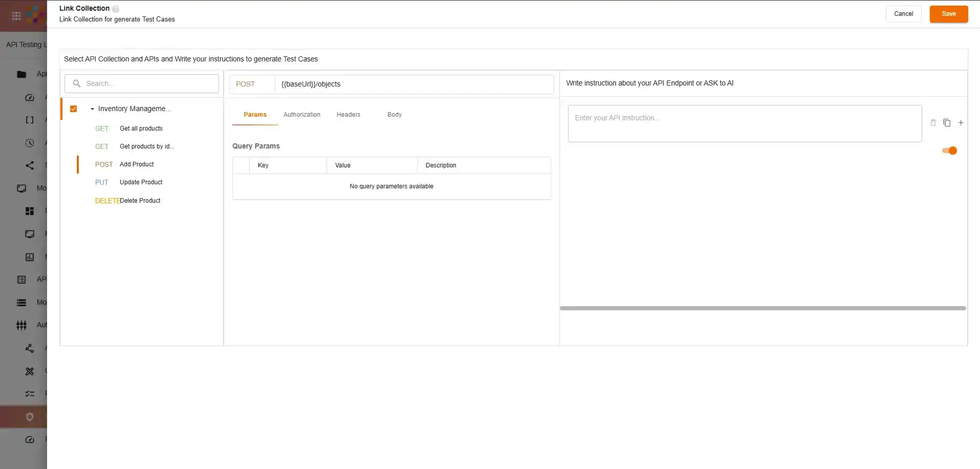This screenshot has height=469, width=980.
Task: Open the POST method selector
Action: [x=251, y=84]
